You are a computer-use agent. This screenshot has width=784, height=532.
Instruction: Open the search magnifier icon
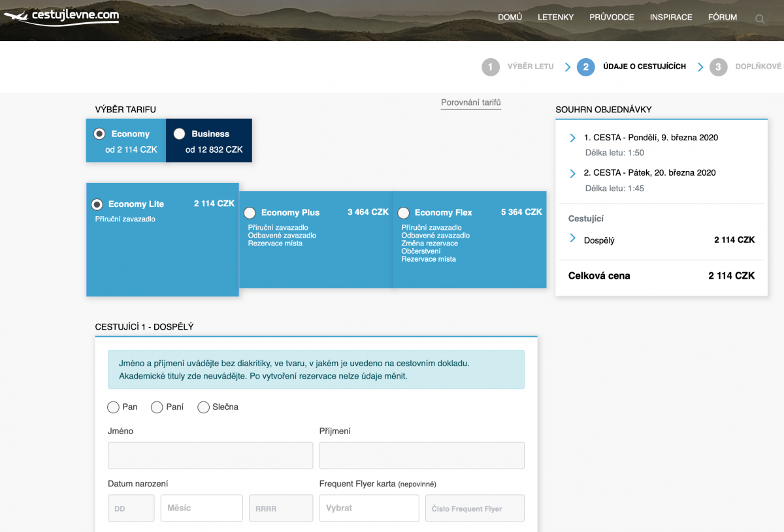[x=760, y=19]
